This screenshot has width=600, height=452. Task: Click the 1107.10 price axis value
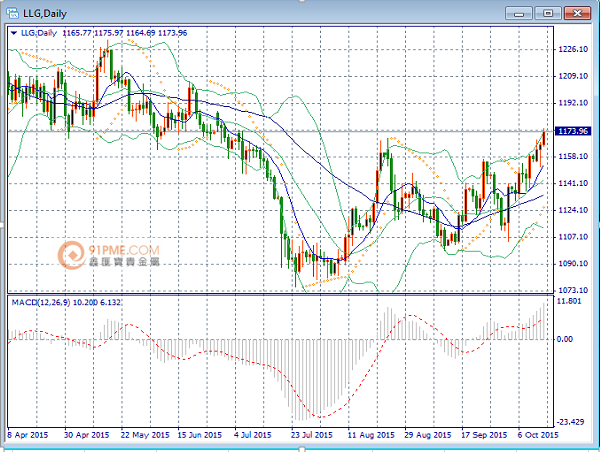point(573,237)
